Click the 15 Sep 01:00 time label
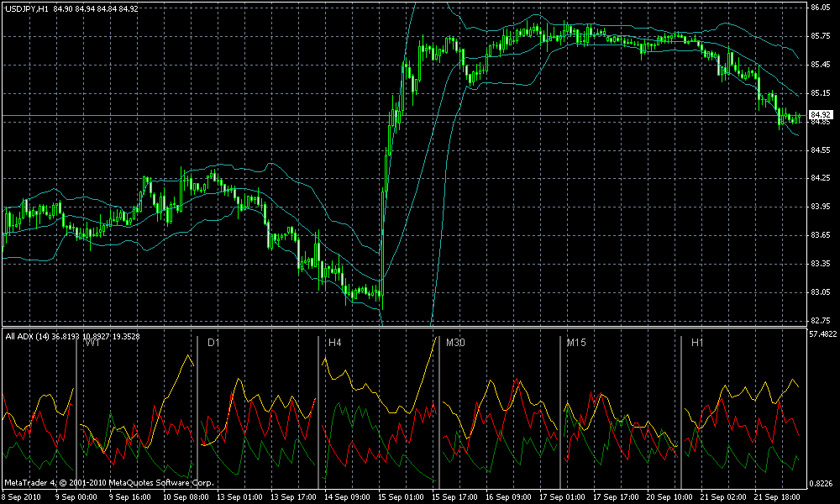 click(400, 497)
